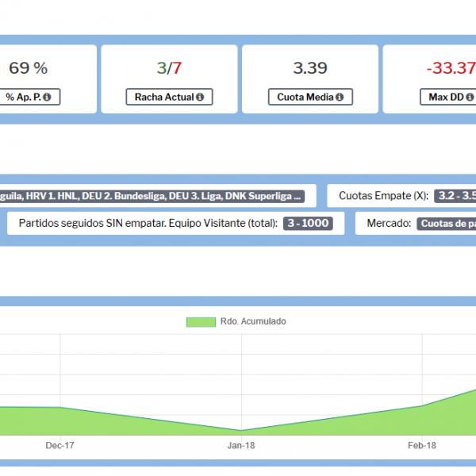Screen dimensions: 476x476
Task: Click the 69 % success rate value
Action: coord(29,68)
